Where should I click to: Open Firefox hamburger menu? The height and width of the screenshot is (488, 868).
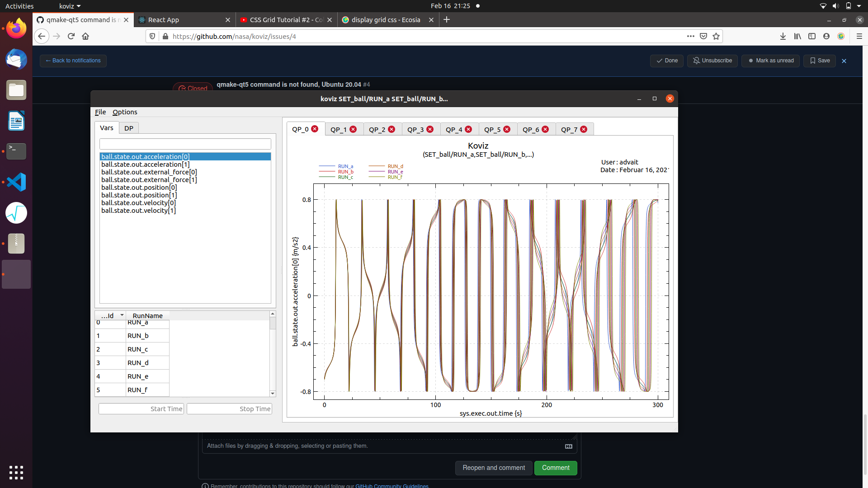click(859, 36)
